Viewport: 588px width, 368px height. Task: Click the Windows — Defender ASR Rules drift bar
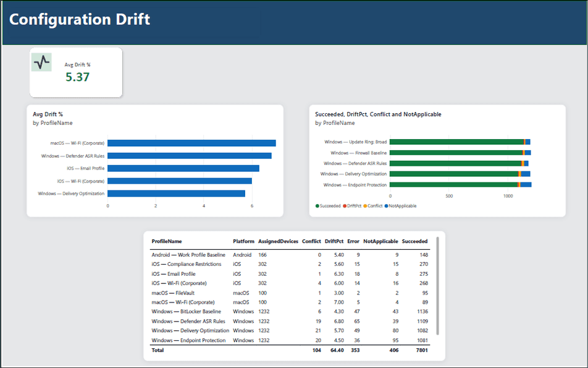(190, 156)
